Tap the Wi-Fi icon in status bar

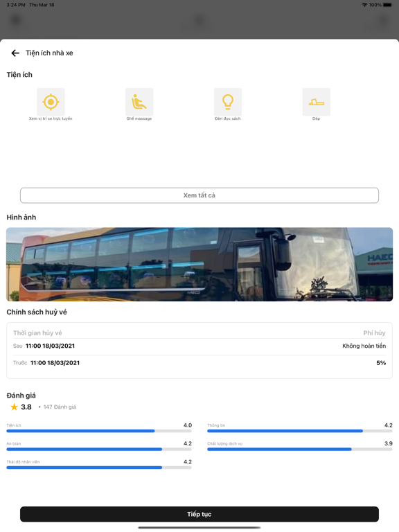click(x=365, y=5)
